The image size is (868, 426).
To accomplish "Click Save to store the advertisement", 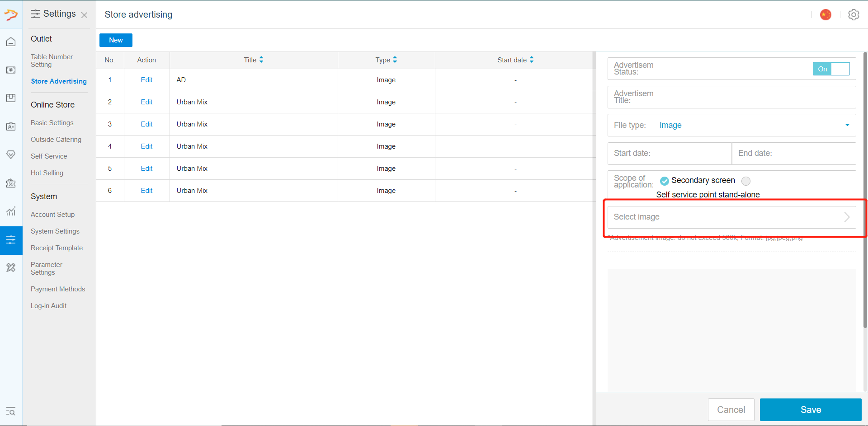I will click(811, 410).
